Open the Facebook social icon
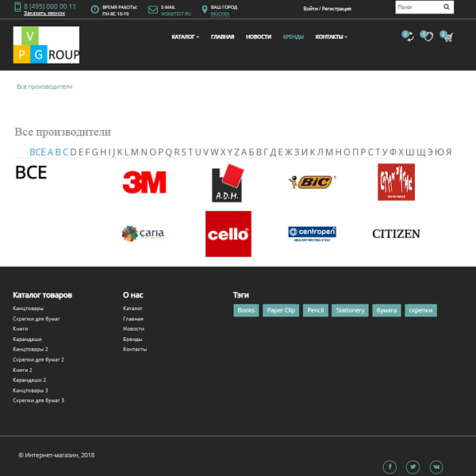The width and height of the screenshot is (476, 476). pyautogui.click(x=390, y=466)
